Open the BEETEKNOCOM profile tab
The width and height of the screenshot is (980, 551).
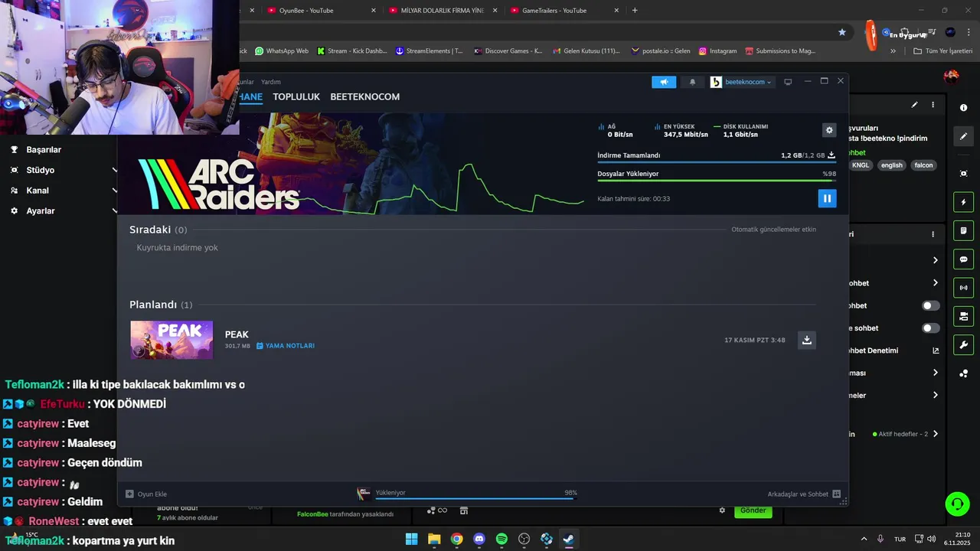tap(364, 97)
